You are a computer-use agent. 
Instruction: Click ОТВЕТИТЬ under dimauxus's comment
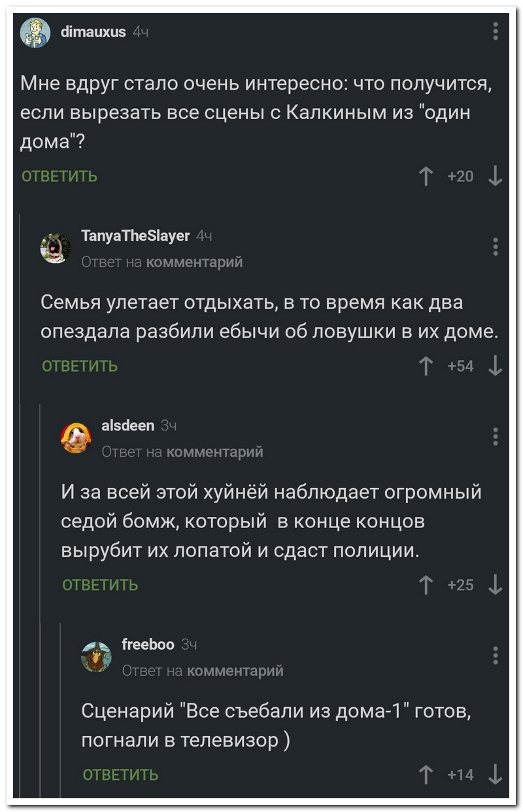tap(59, 177)
